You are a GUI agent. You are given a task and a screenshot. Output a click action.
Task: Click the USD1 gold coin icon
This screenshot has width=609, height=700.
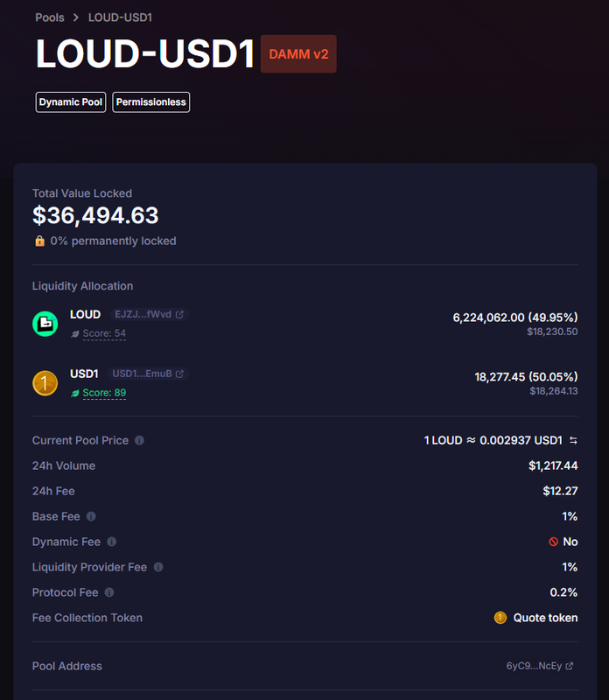(x=45, y=383)
